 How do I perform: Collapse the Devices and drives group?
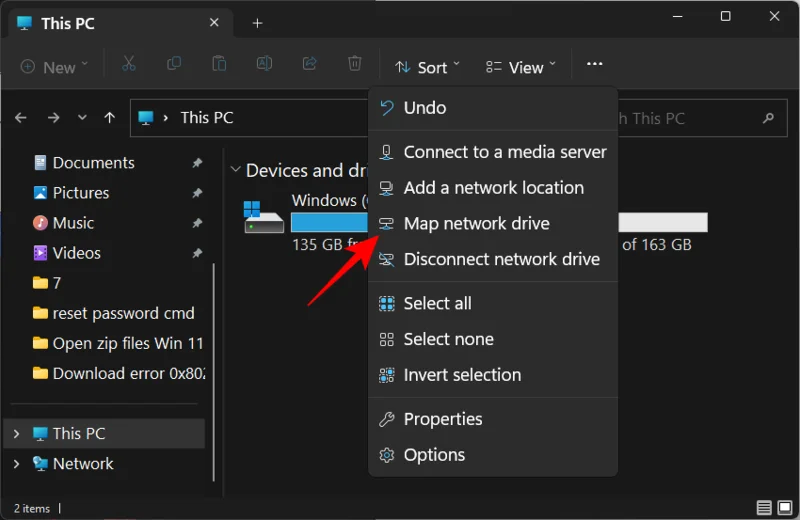[x=235, y=170]
